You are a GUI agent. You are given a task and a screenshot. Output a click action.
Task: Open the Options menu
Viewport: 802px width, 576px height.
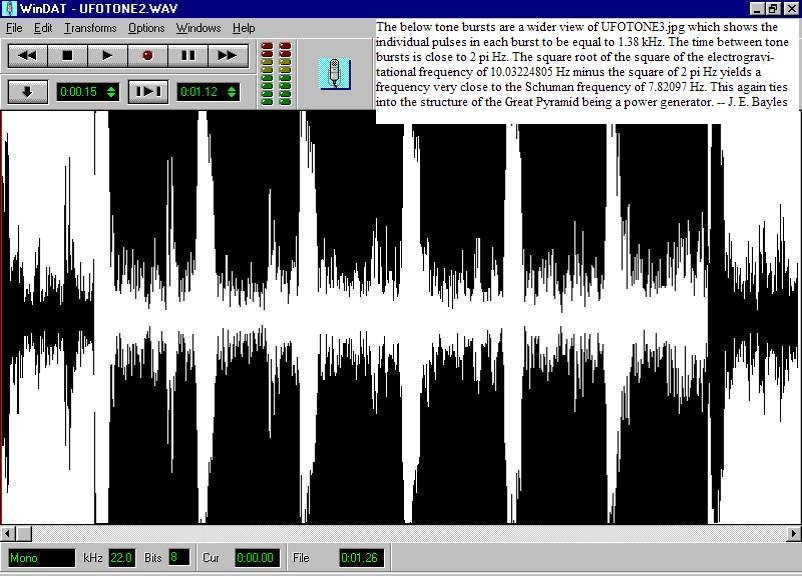click(146, 28)
